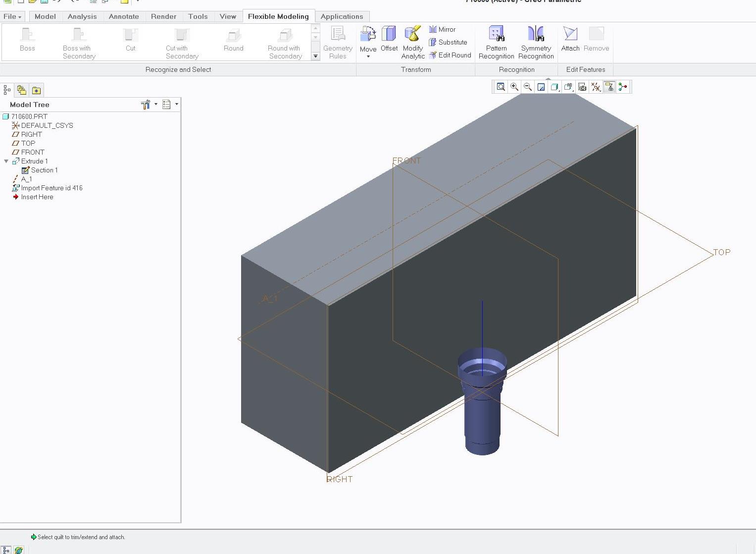Select the Flexible Modeling tab
The width and height of the screenshot is (756, 554).
[x=278, y=16]
